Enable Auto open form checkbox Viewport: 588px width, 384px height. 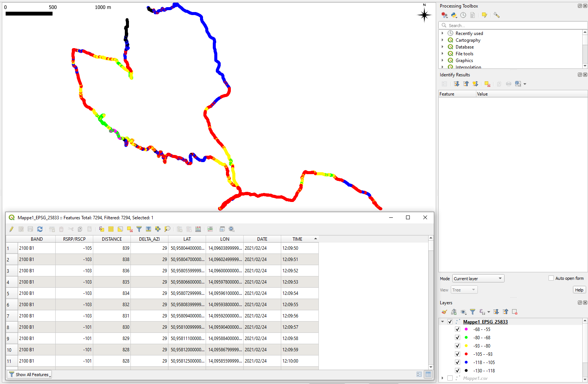pyautogui.click(x=551, y=278)
